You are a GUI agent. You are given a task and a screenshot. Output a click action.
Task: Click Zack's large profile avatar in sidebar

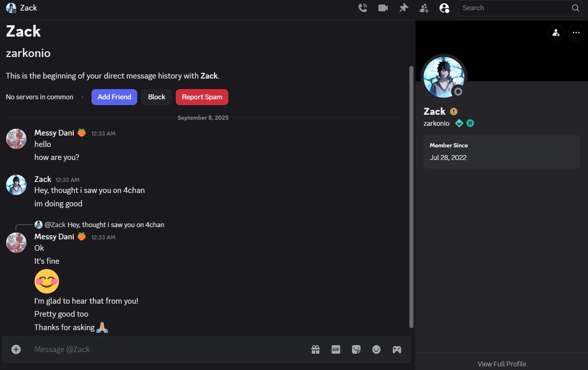tap(444, 77)
